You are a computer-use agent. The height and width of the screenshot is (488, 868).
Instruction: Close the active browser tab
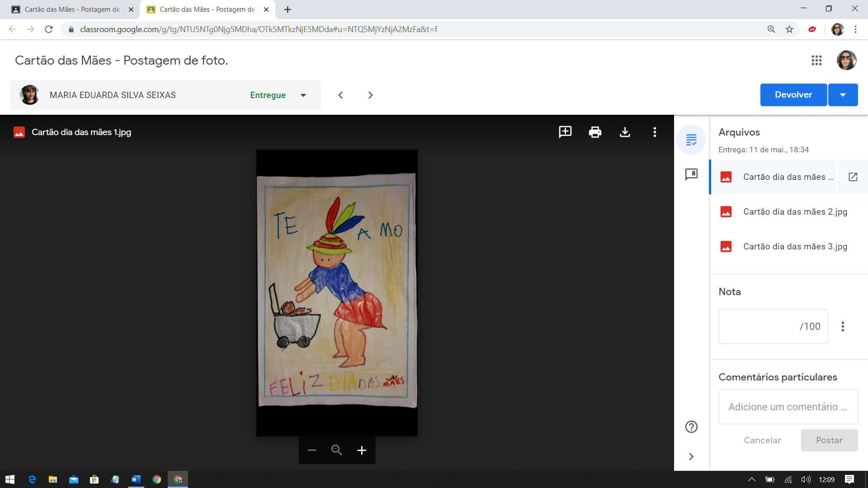pyautogui.click(x=266, y=9)
